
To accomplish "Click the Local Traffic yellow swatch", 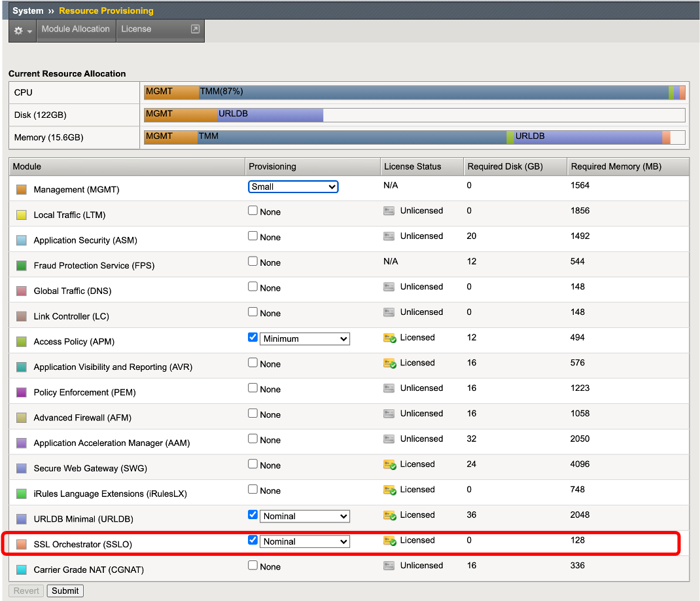I will tap(22, 215).
